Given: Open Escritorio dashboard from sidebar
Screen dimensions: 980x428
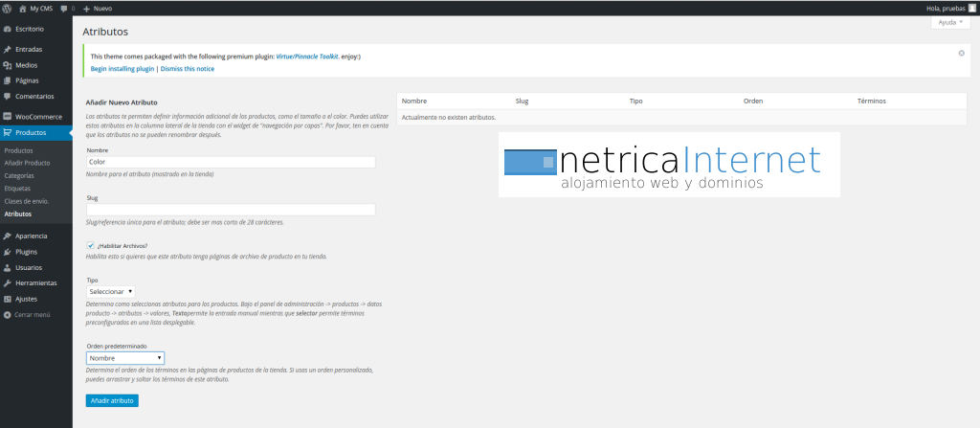Looking at the screenshot, I should 29,29.
